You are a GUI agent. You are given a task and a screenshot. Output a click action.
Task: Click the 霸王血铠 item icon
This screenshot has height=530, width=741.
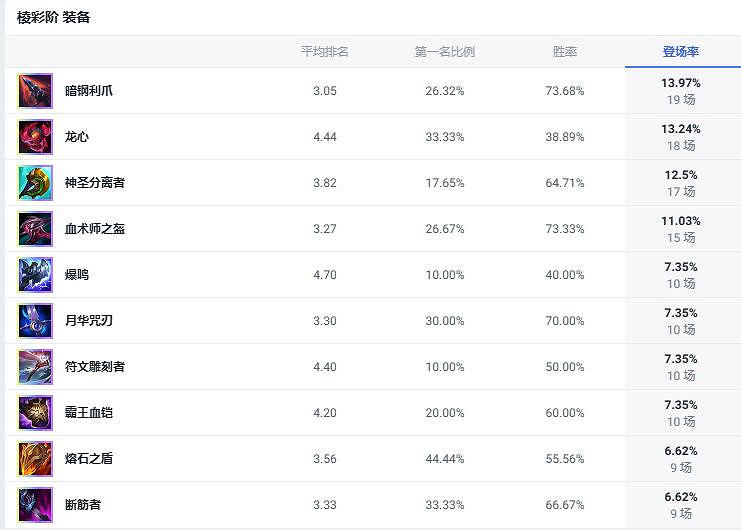[x=35, y=413]
